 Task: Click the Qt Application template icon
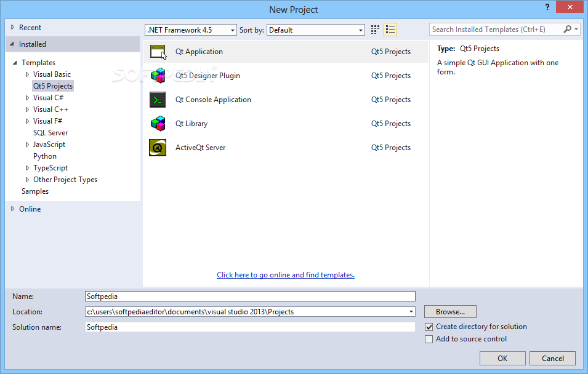(158, 52)
